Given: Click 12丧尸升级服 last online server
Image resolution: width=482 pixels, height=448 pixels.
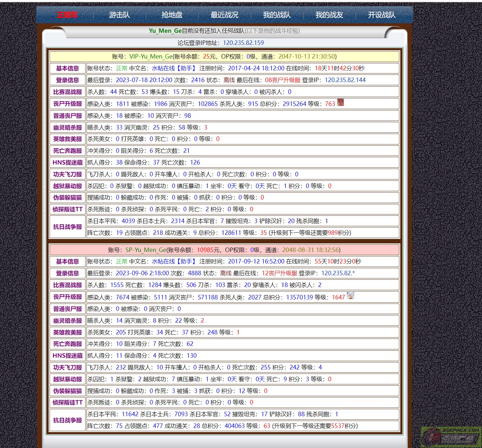Looking at the screenshot, I should point(279,273).
